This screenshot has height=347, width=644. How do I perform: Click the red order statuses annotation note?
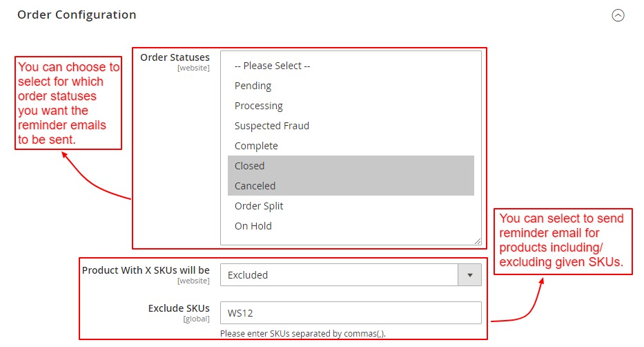(x=69, y=104)
